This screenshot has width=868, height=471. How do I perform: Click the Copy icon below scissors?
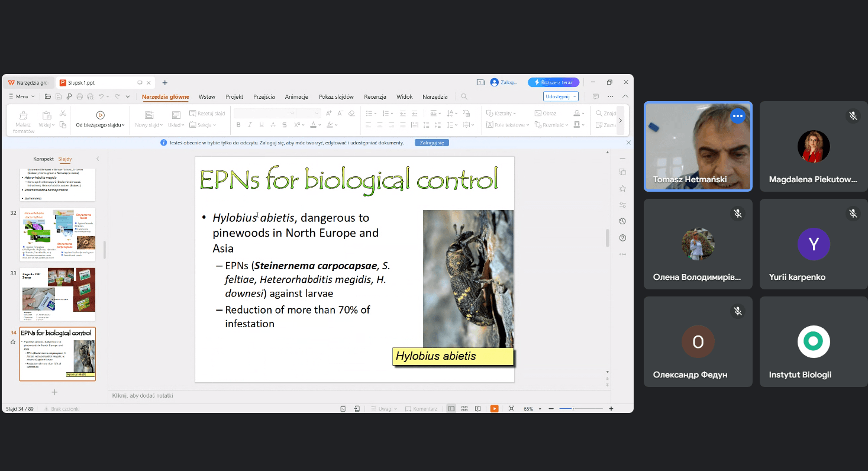(63, 125)
